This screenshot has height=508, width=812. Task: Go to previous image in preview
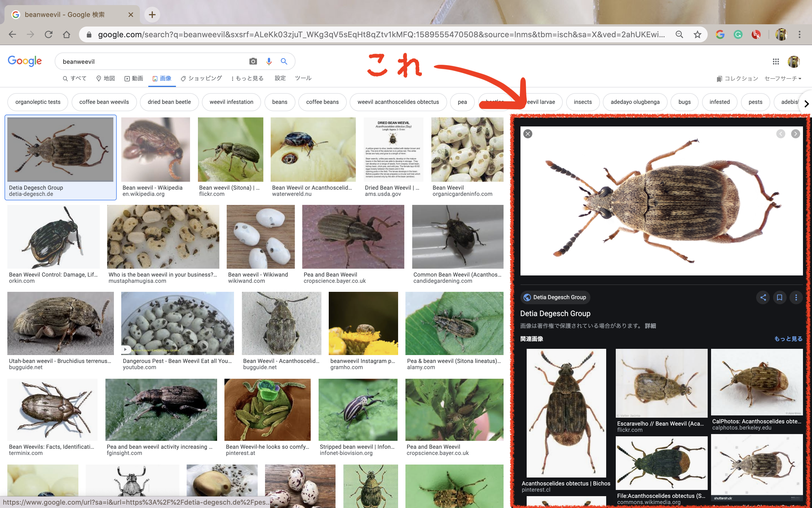point(780,134)
